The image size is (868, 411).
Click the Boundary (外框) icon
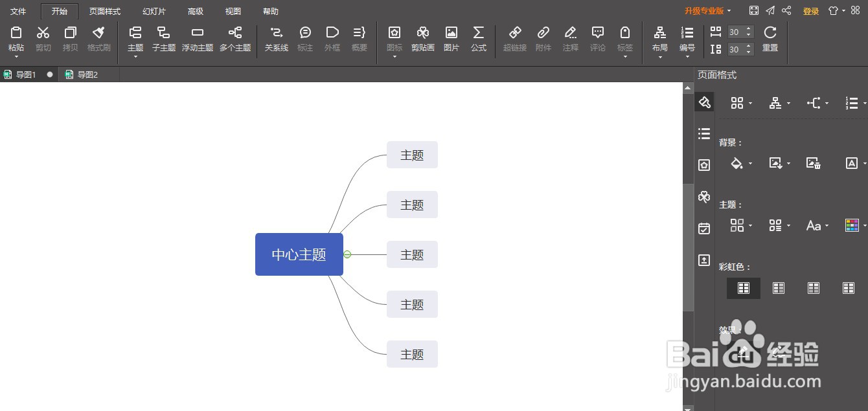coord(332,32)
